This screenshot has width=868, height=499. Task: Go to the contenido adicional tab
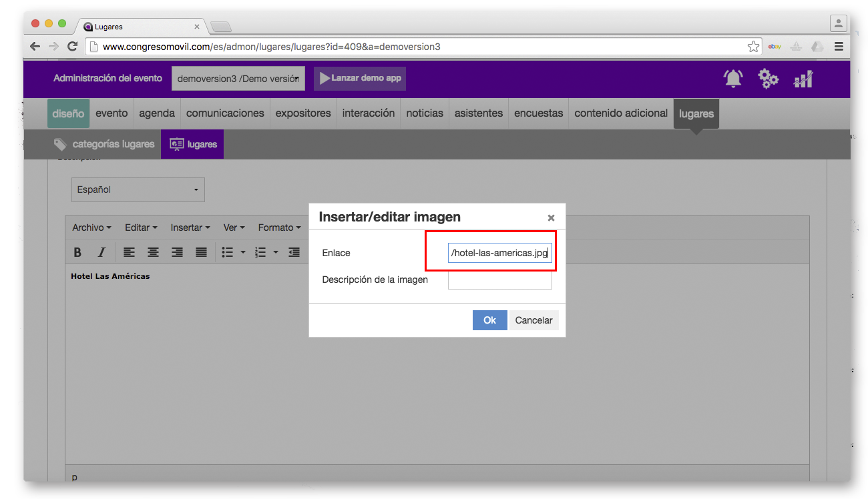(x=621, y=113)
